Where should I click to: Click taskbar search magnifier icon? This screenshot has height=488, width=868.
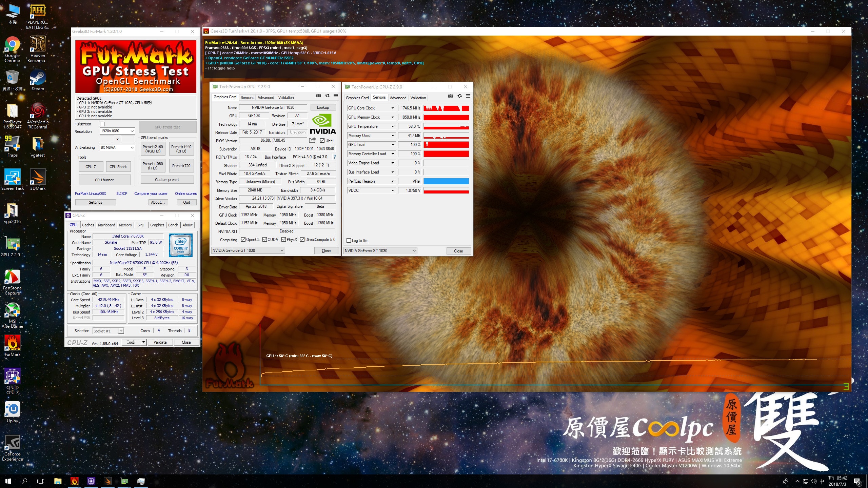click(24, 481)
